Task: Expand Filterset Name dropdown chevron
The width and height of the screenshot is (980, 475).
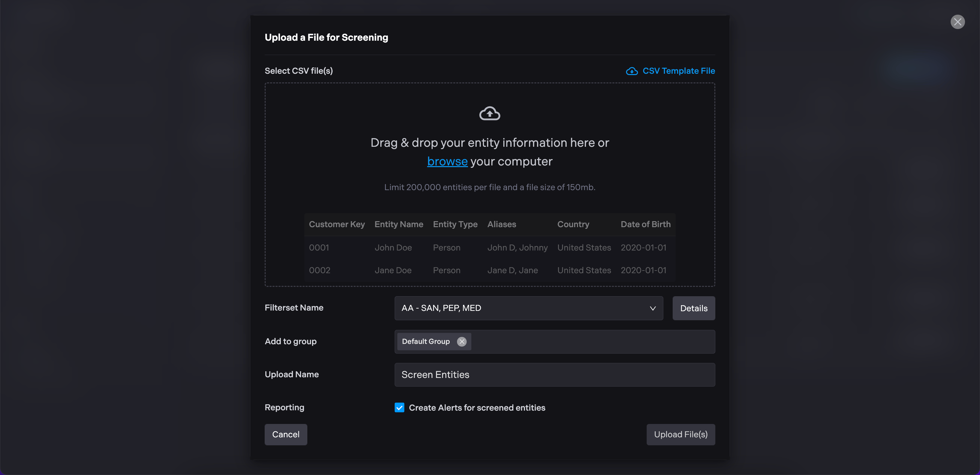Action: click(652, 308)
